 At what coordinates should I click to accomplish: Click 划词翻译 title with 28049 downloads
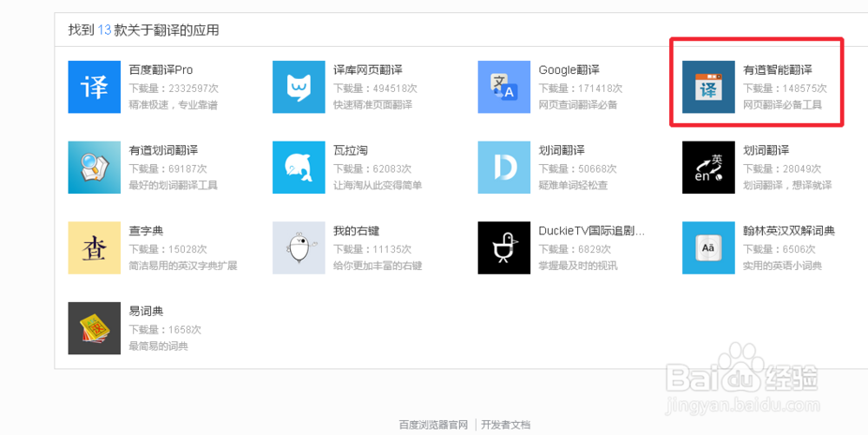[766, 150]
